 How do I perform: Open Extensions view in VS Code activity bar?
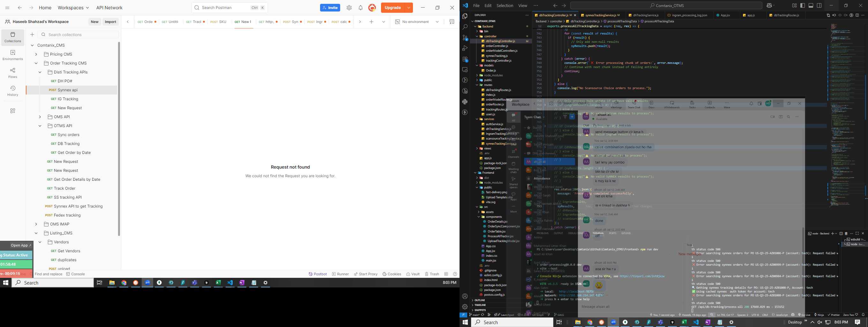(x=465, y=59)
